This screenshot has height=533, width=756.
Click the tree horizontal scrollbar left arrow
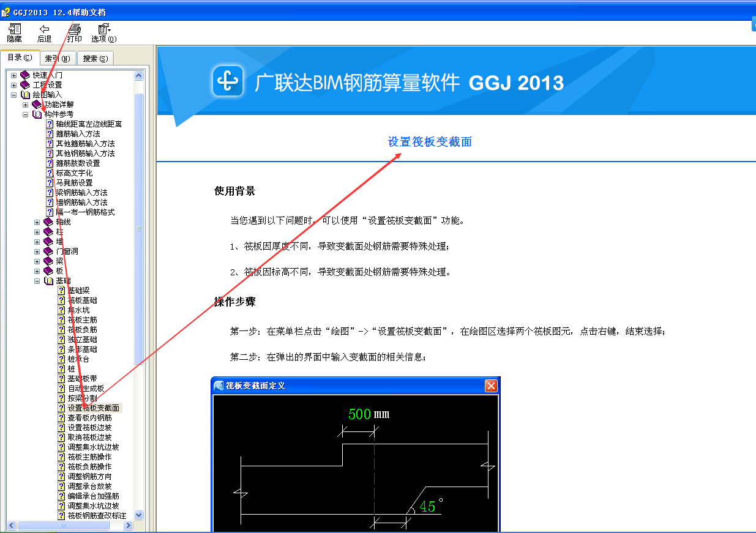(10, 525)
